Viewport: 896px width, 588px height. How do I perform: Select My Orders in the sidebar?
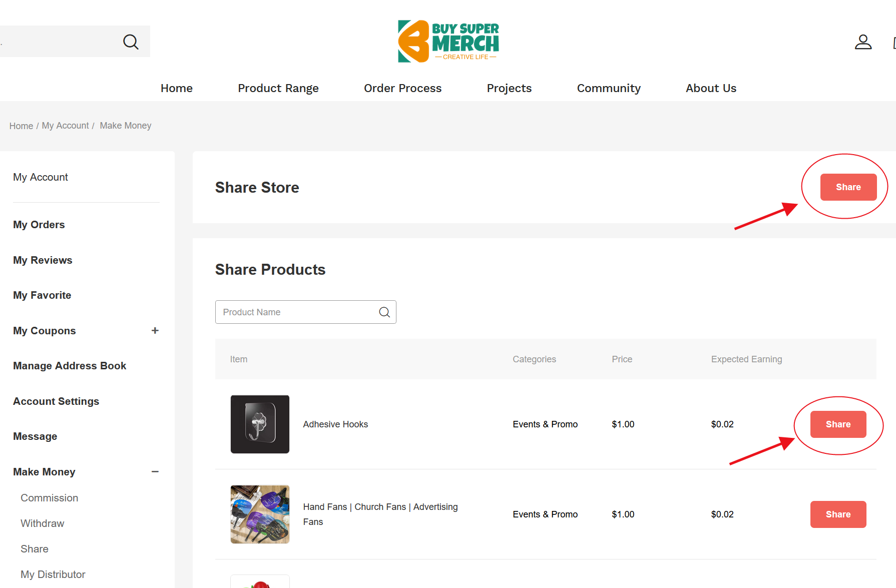[x=39, y=225]
